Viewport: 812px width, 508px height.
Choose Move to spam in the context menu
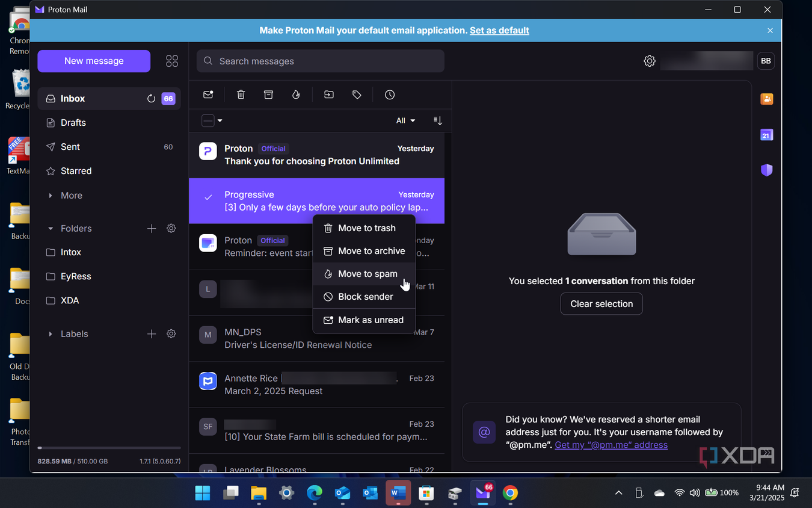364,274
